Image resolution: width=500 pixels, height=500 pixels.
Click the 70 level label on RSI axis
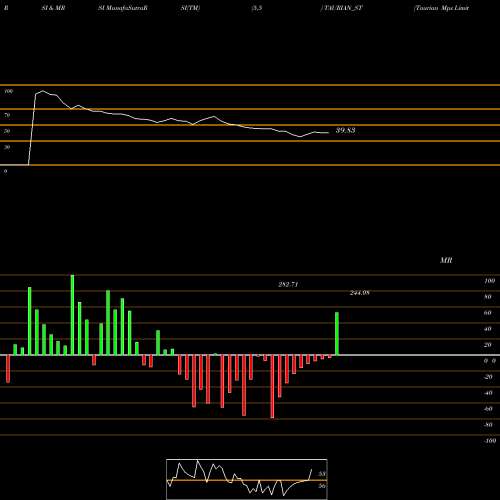tap(7, 115)
